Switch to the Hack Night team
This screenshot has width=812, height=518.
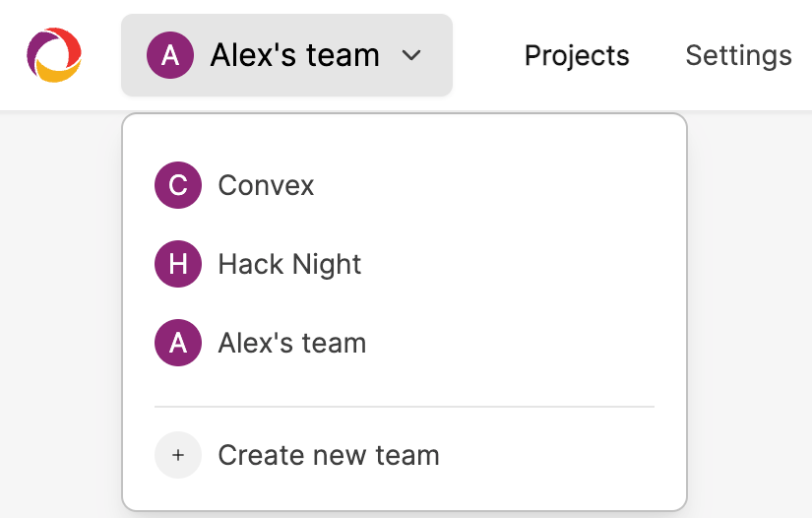point(289,264)
